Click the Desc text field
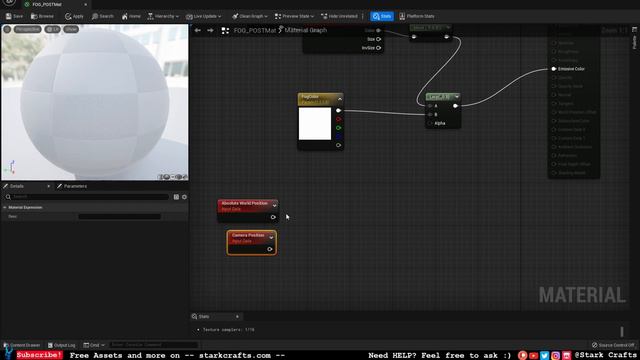 coord(120,216)
